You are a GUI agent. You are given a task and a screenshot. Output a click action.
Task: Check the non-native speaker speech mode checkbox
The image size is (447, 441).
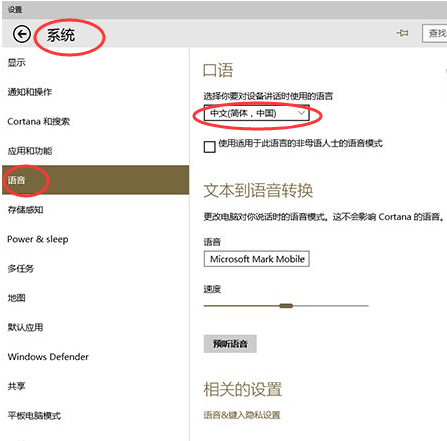(x=209, y=147)
